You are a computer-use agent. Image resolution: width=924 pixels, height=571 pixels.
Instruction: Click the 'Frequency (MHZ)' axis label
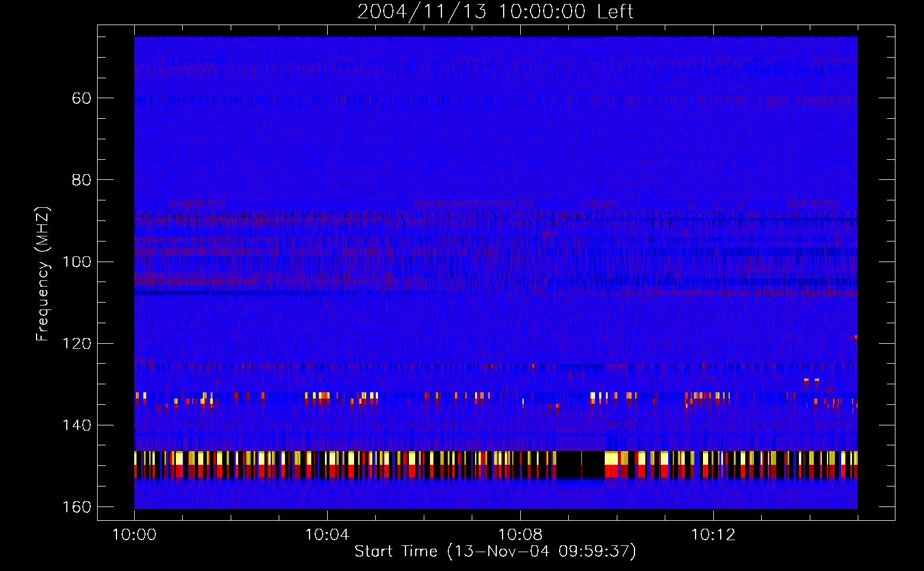43,274
